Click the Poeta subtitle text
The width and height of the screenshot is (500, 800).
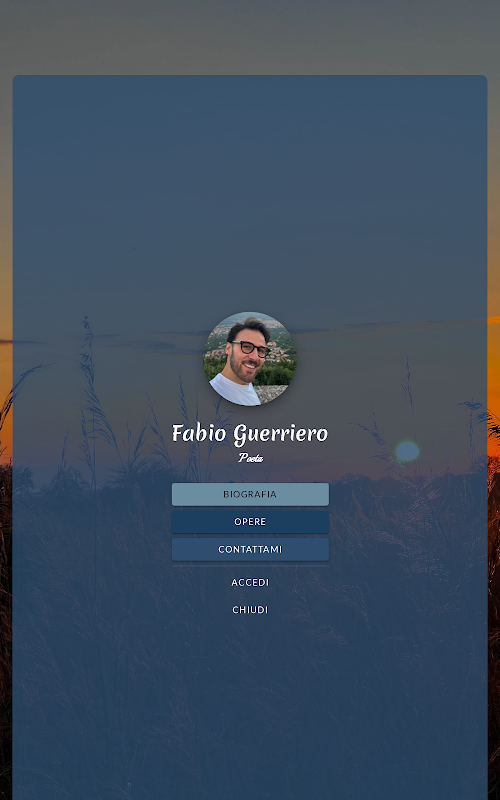(250, 458)
